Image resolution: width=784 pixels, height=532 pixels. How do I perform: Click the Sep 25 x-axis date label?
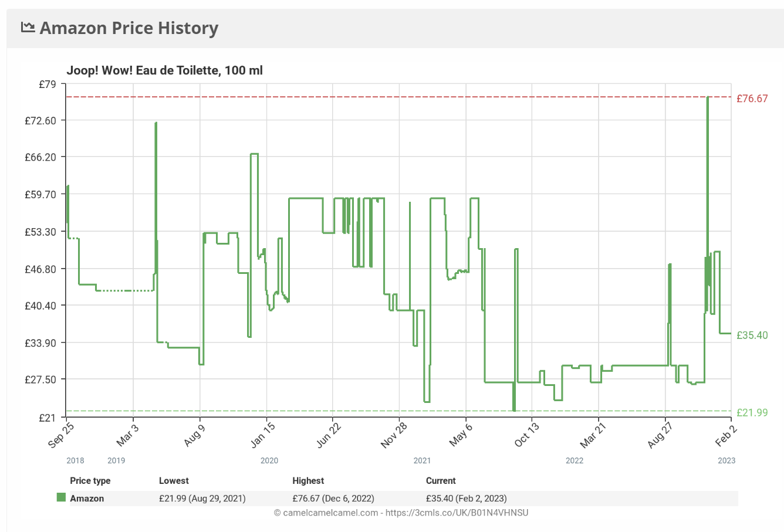coord(61,435)
